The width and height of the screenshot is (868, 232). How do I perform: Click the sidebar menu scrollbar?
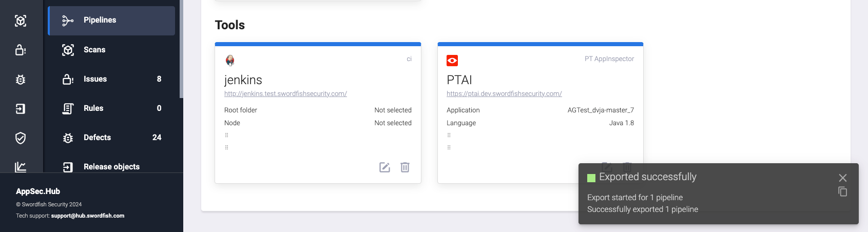[181, 49]
